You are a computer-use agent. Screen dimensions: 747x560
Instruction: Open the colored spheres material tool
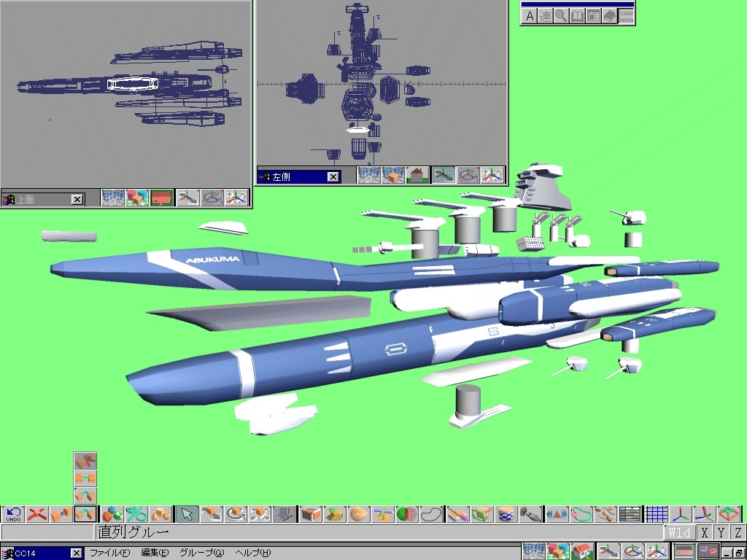tap(112, 514)
